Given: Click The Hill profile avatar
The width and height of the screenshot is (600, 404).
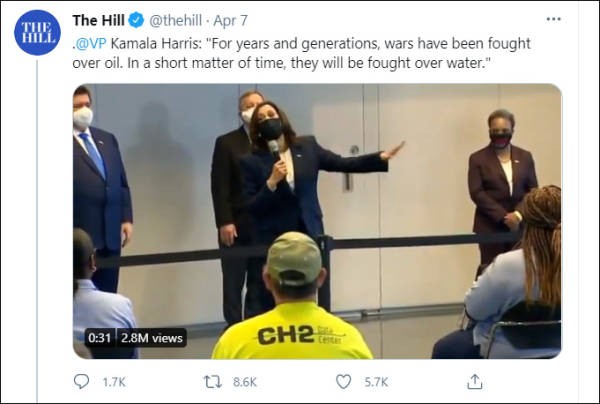Looking at the screenshot, I should [37, 32].
